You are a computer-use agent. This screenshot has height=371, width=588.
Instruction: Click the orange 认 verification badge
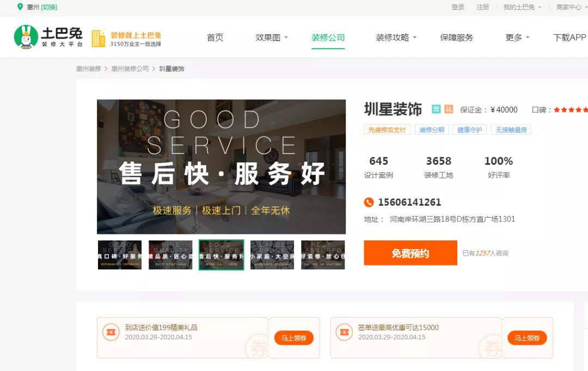(448, 109)
